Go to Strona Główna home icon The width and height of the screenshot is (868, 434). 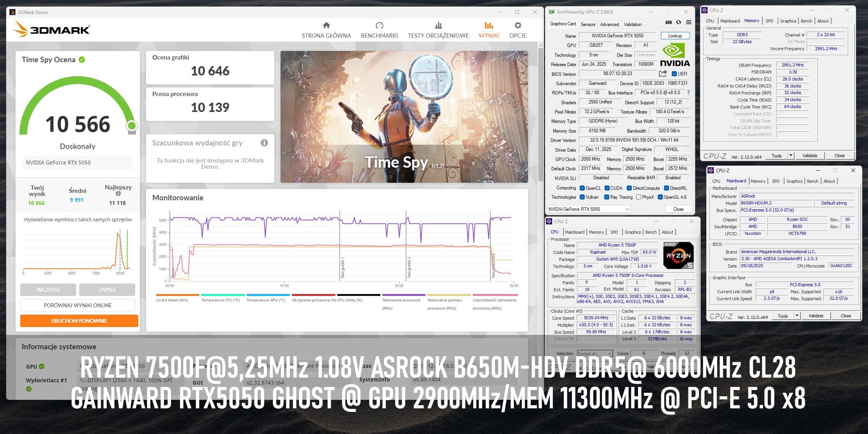[326, 26]
